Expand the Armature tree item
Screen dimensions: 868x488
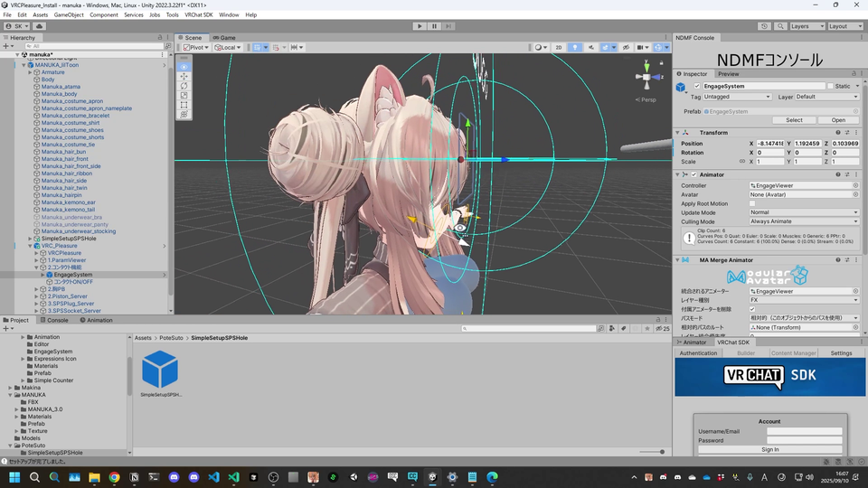point(31,72)
